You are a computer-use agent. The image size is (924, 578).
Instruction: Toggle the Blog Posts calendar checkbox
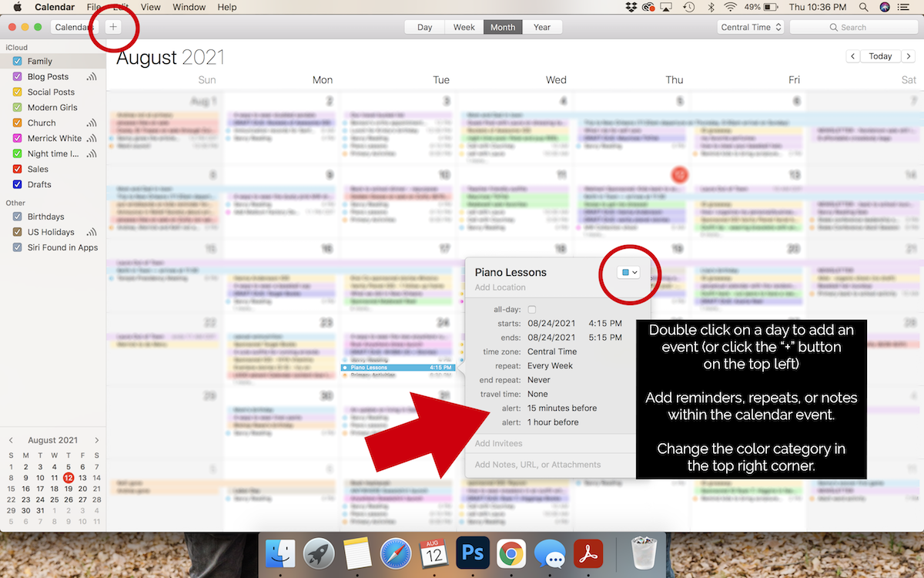click(18, 77)
